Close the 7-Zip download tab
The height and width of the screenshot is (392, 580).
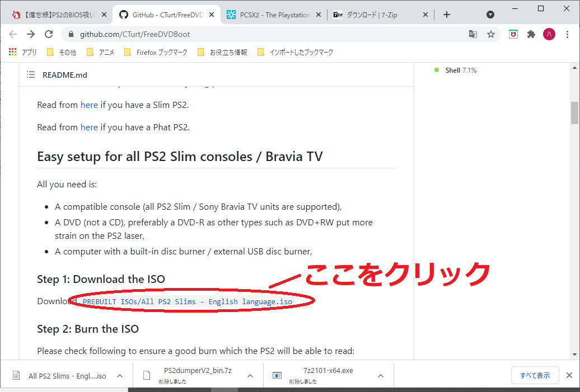point(425,15)
